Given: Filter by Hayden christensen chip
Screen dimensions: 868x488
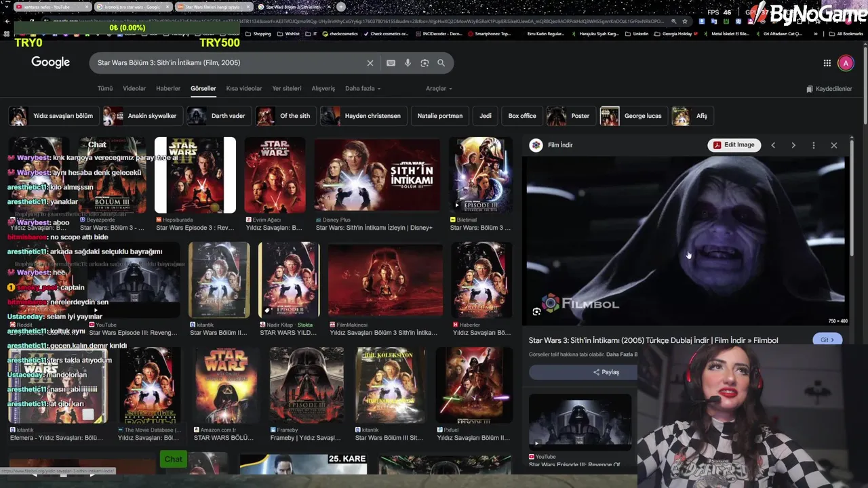Looking at the screenshot, I should tap(363, 116).
